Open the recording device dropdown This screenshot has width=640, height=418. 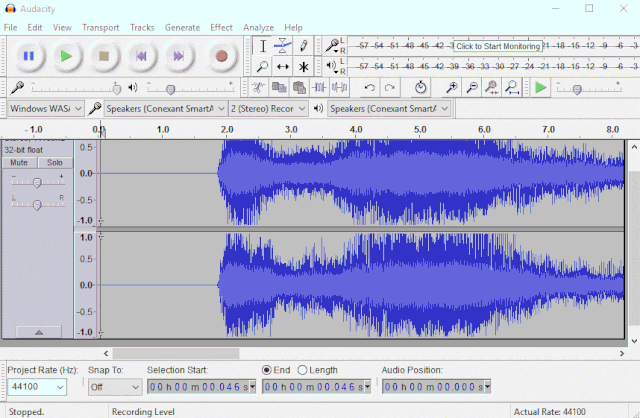[165, 109]
